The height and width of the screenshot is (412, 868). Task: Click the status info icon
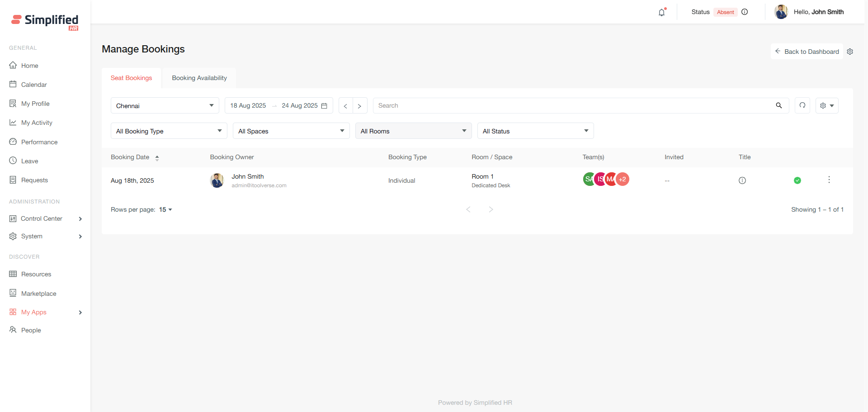click(745, 12)
